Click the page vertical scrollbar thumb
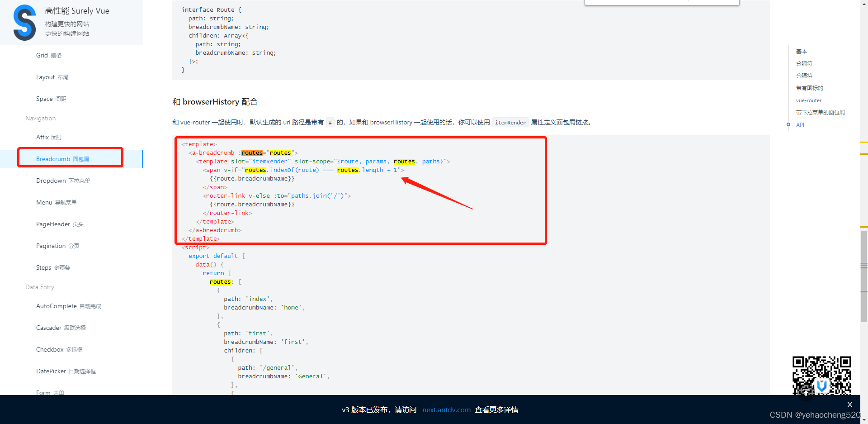Viewport: 868px width, 424px height. [864, 276]
